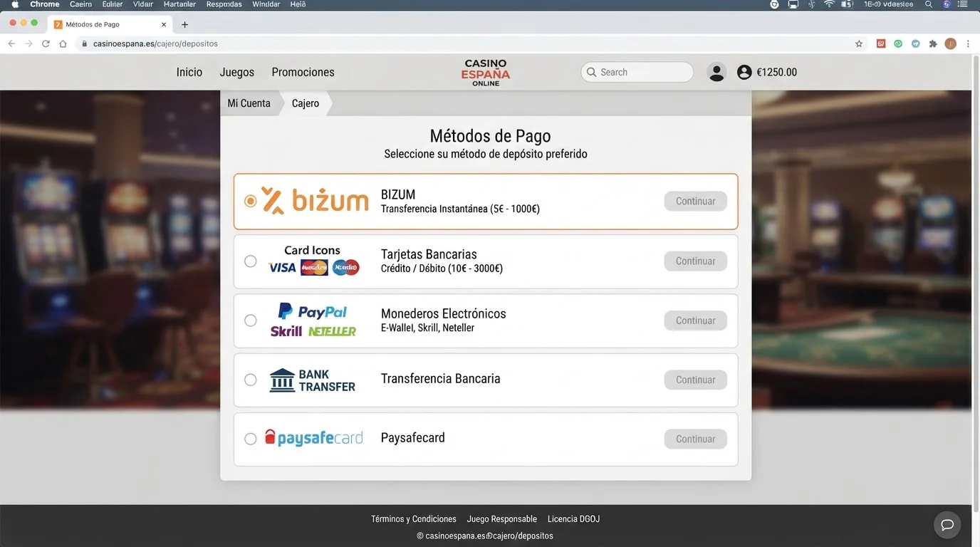Click the Neteller logo
The height and width of the screenshot is (547, 980).
pos(332,331)
